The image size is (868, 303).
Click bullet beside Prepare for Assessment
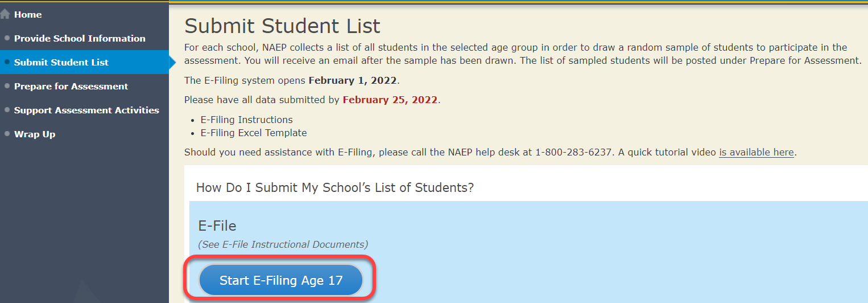[x=7, y=86]
